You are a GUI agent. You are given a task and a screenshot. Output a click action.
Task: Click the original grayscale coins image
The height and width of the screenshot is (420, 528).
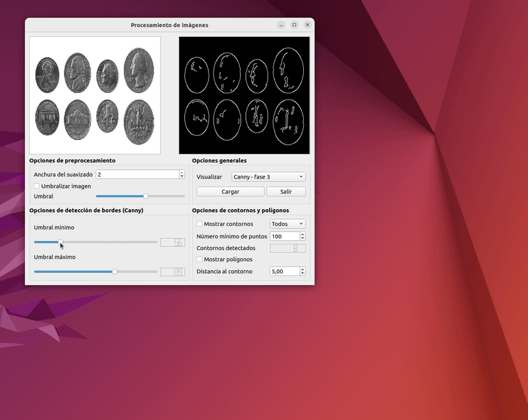point(95,95)
